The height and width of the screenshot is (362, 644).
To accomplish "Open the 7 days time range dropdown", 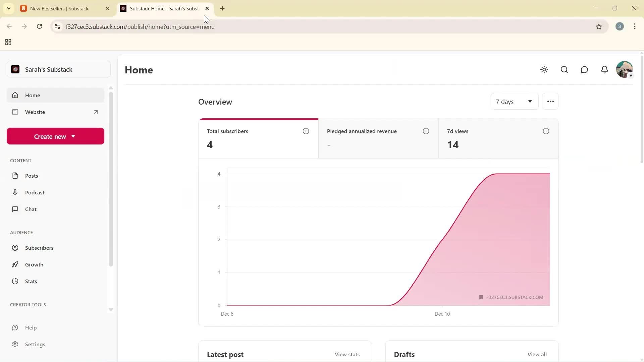I will [x=514, y=101].
